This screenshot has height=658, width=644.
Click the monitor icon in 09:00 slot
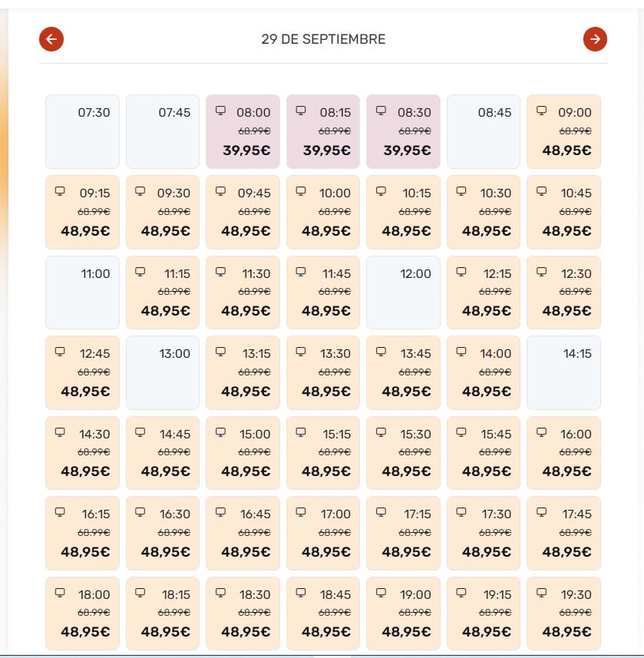point(542,111)
